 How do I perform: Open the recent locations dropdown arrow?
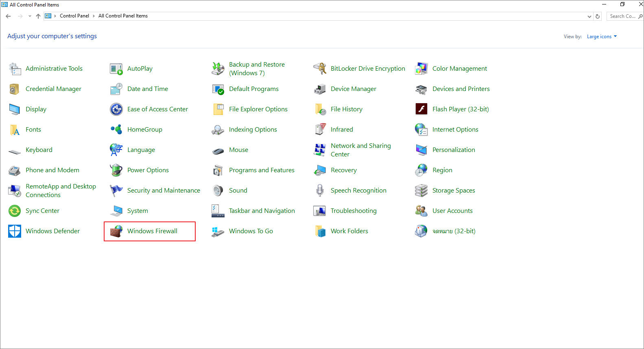30,16
